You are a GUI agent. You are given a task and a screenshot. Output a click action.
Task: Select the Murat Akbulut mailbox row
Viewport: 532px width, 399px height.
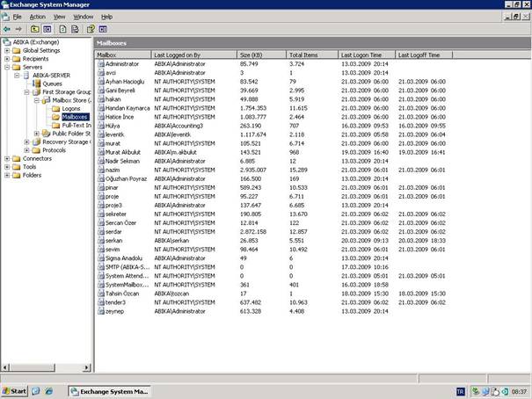(275, 152)
